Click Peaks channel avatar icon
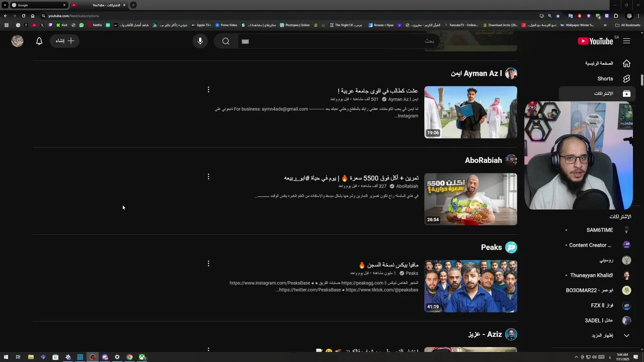 click(x=511, y=247)
